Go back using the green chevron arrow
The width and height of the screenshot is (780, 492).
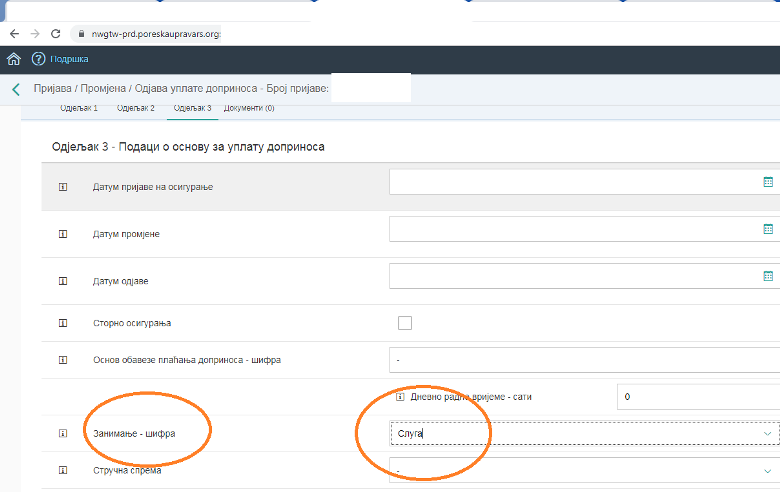point(16,90)
